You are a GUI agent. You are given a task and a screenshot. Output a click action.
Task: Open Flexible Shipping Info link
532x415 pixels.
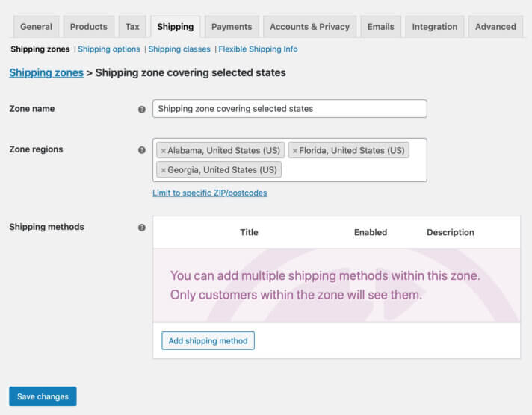pyautogui.click(x=258, y=49)
